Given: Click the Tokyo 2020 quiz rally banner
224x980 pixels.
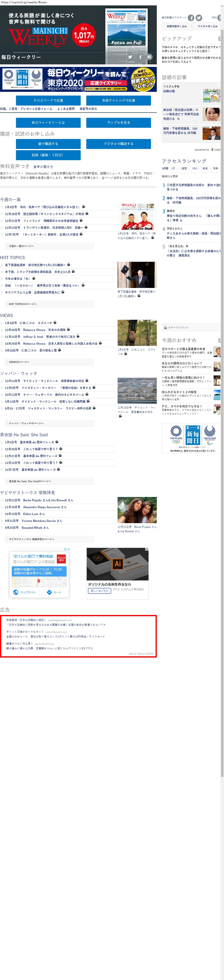Looking at the screenshot, I should pyautogui.click(x=78, y=80).
